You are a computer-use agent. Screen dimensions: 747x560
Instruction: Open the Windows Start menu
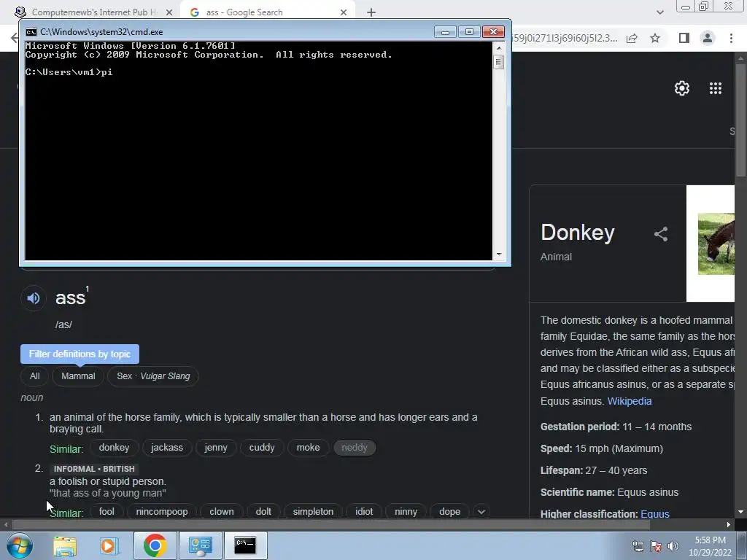[19, 545]
